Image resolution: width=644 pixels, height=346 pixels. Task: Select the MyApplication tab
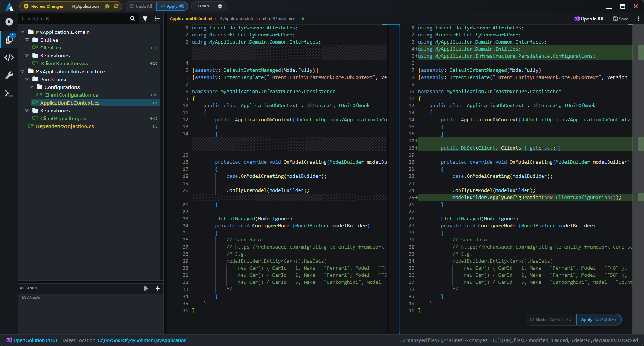(85, 6)
